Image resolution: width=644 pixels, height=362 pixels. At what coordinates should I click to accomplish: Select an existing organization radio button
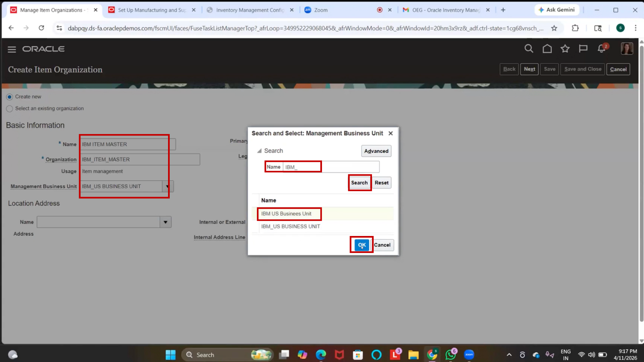(x=9, y=109)
